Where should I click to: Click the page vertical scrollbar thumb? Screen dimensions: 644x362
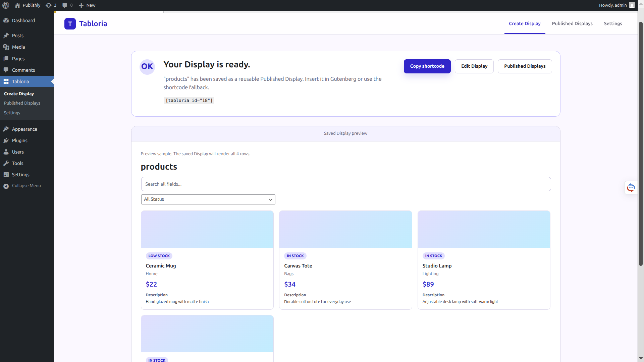641,144
